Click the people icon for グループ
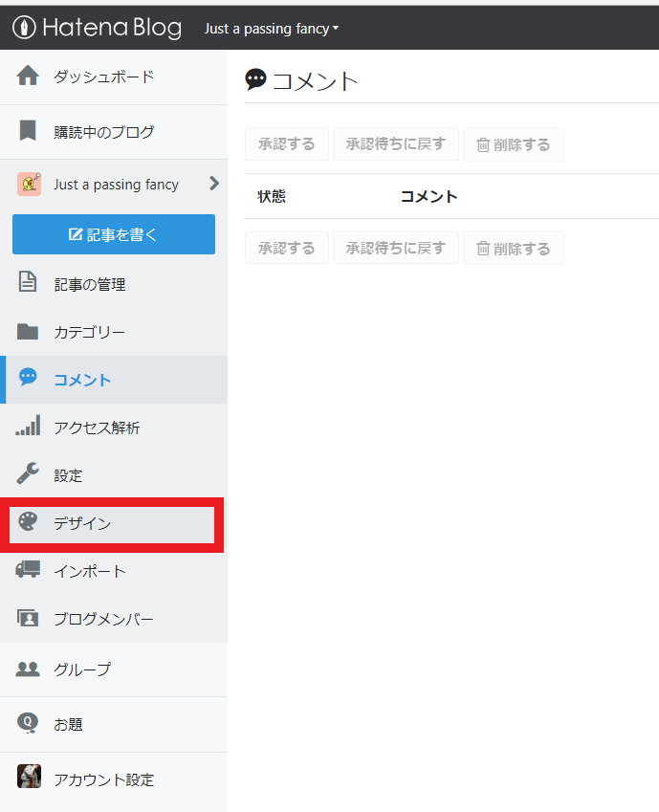659x812 pixels. coord(28,669)
